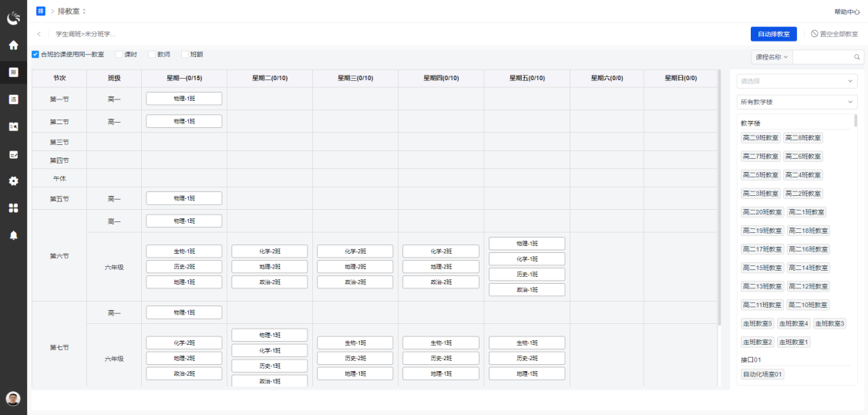Click the course search input field

pyautogui.click(x=822, y=57)
